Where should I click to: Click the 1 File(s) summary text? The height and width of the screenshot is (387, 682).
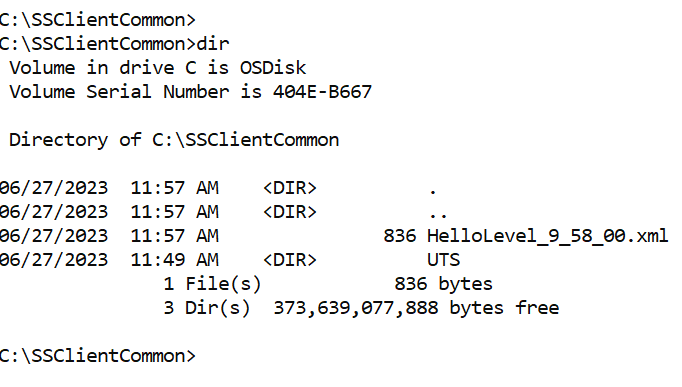[212, 284]
